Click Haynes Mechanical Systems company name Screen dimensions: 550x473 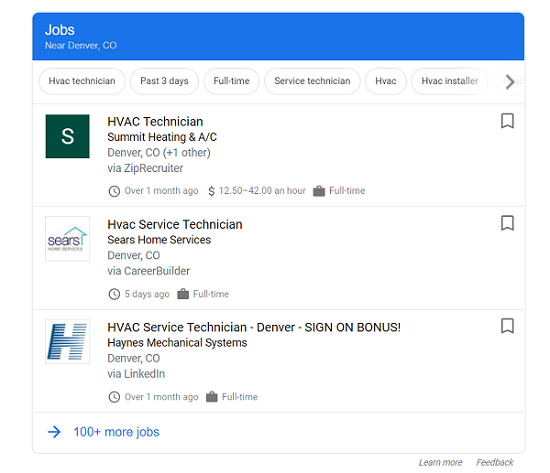pyautogui.click(x=177, y=342)
